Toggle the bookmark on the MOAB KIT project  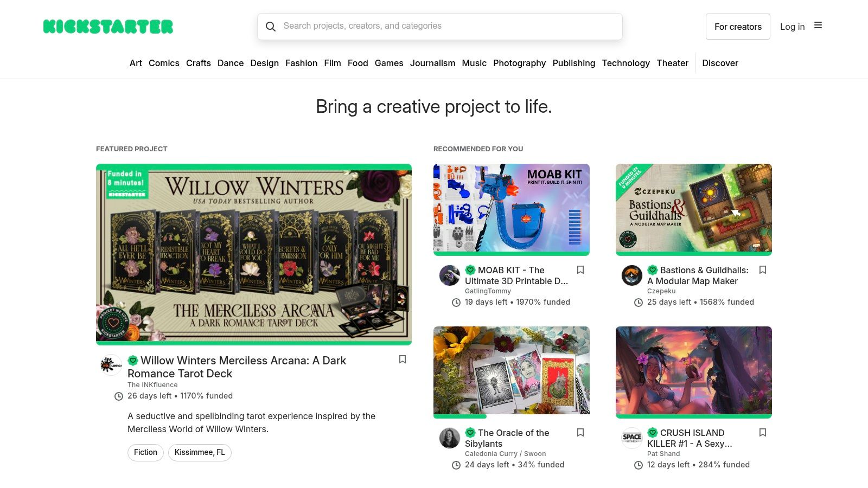(x=580, y=269)
